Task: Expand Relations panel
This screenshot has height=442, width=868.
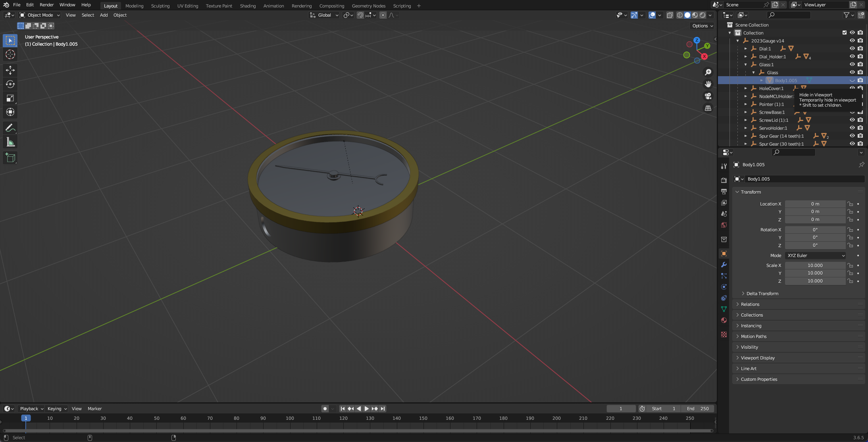Action: pos(750,304)
